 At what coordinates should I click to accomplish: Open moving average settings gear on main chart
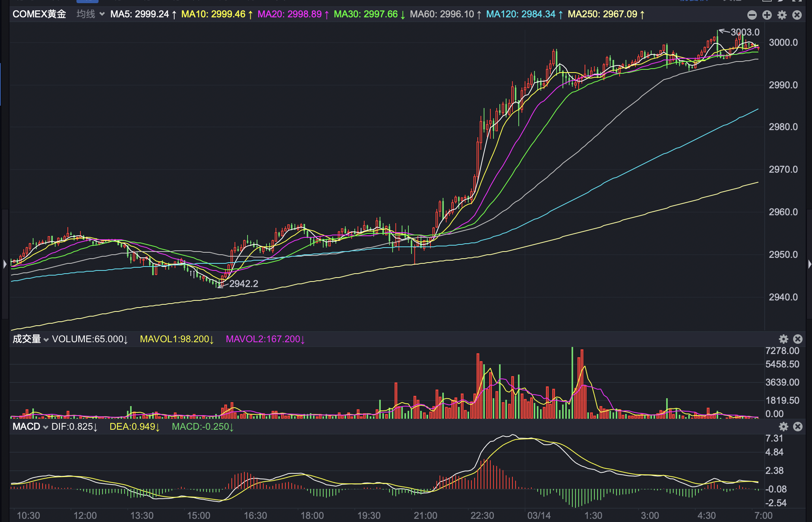click(x=782, y=15)
